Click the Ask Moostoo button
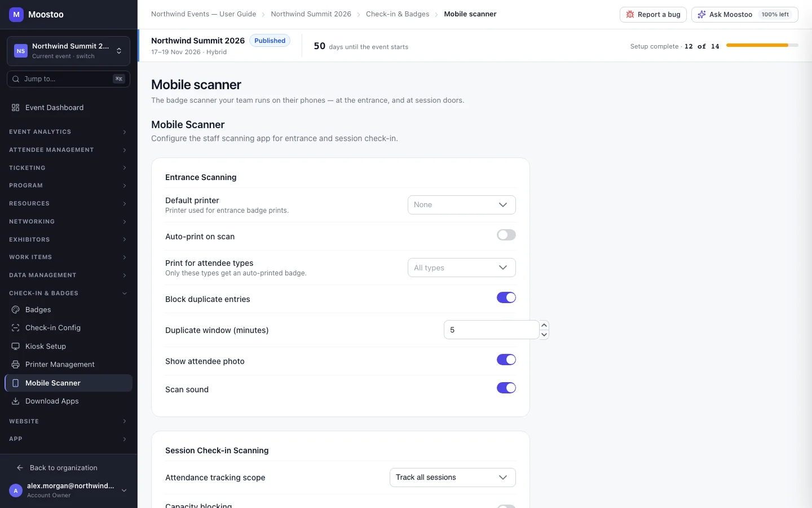Screen dimensions: 812x508 pyautogui.click(x=744, y=15)
